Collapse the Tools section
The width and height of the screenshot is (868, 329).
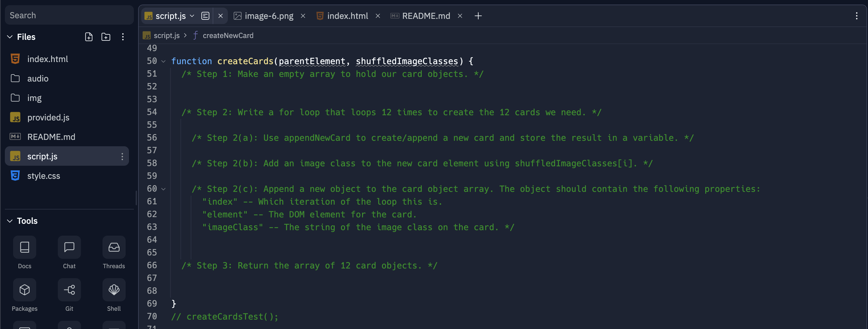(x=10, y=221)
